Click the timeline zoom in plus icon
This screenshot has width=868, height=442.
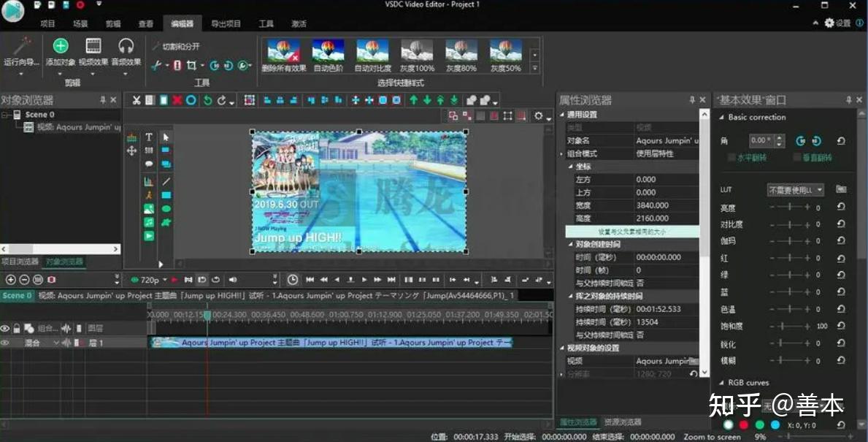pos(10,280)
